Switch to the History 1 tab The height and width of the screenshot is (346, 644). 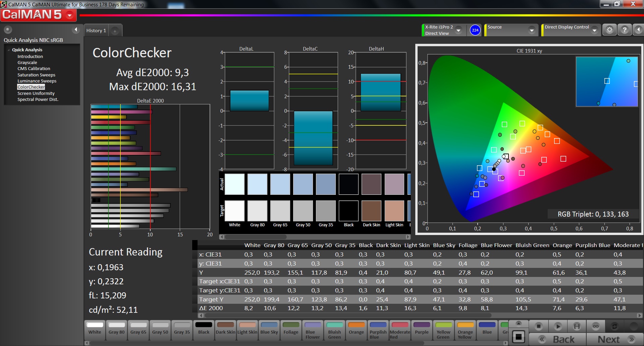[x=96, y=31]
